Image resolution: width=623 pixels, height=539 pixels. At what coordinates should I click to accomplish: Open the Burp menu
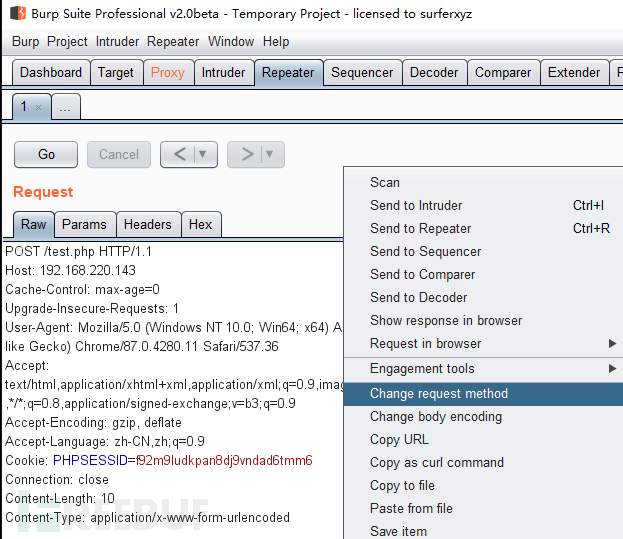click(x=25, y=42)
